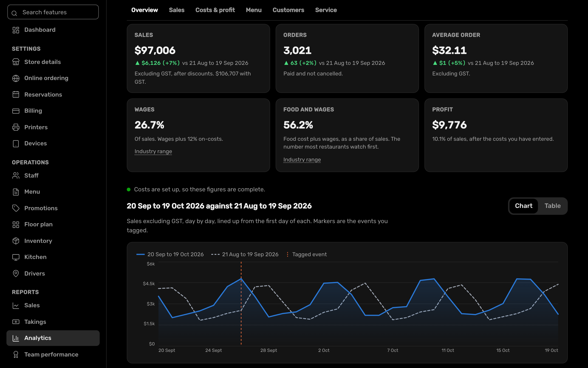Switch the view to Table
The width and height of the screenshot is (588, 368).
tap(552, 206)
